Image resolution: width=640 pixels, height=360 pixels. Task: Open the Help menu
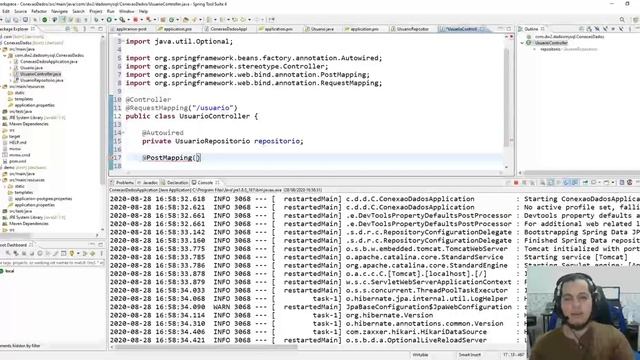[x=143, y=11]
